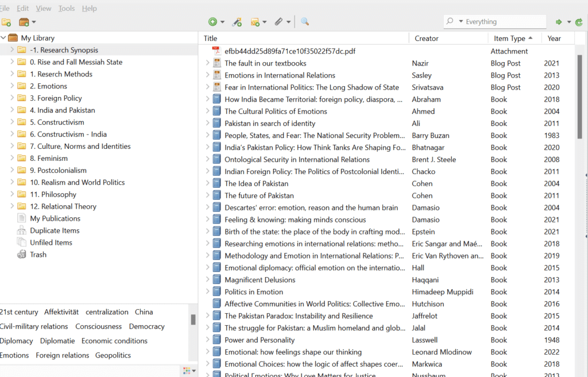
Task: Open the New Library dropdown arrow
Action: (x=34, y=22)
